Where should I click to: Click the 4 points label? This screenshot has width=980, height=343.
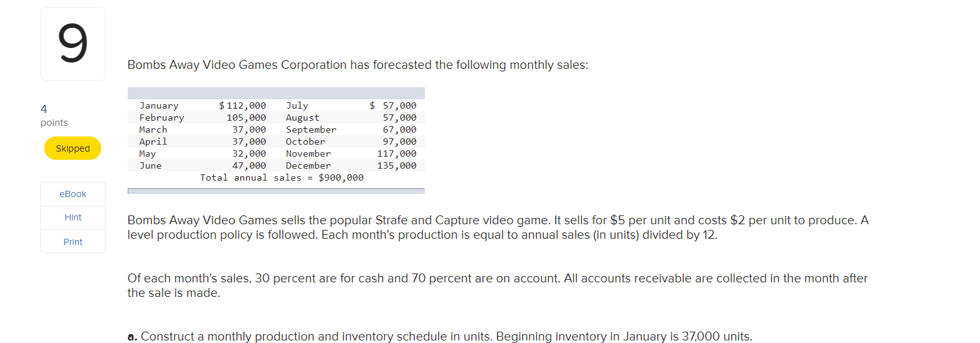54,115
